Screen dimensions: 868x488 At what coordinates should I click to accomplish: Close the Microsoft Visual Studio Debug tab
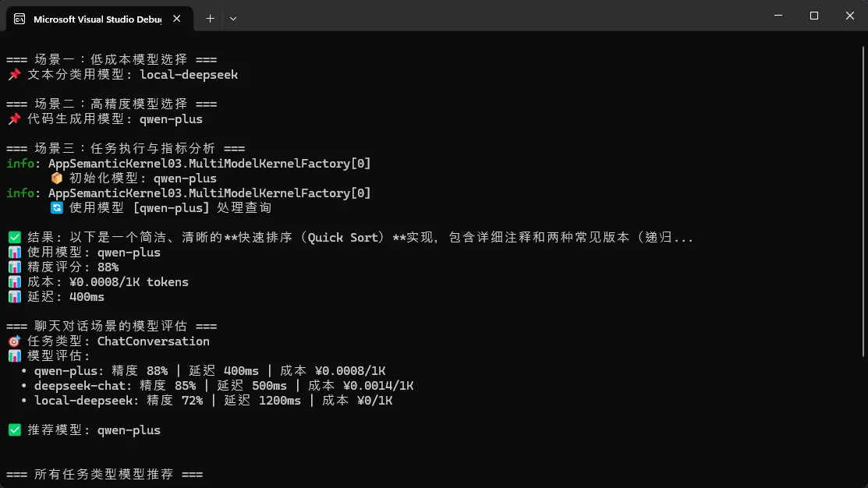[x=179, y=19]
